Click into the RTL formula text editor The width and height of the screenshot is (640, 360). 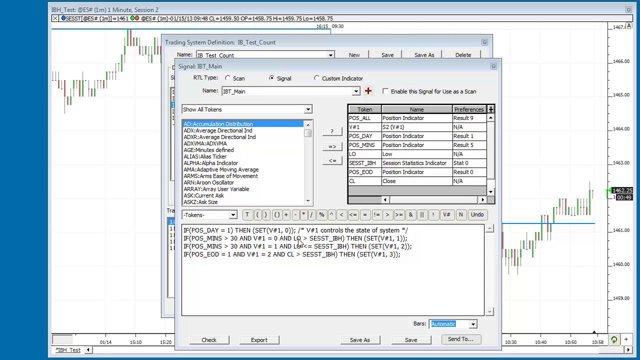coord(333,270)
